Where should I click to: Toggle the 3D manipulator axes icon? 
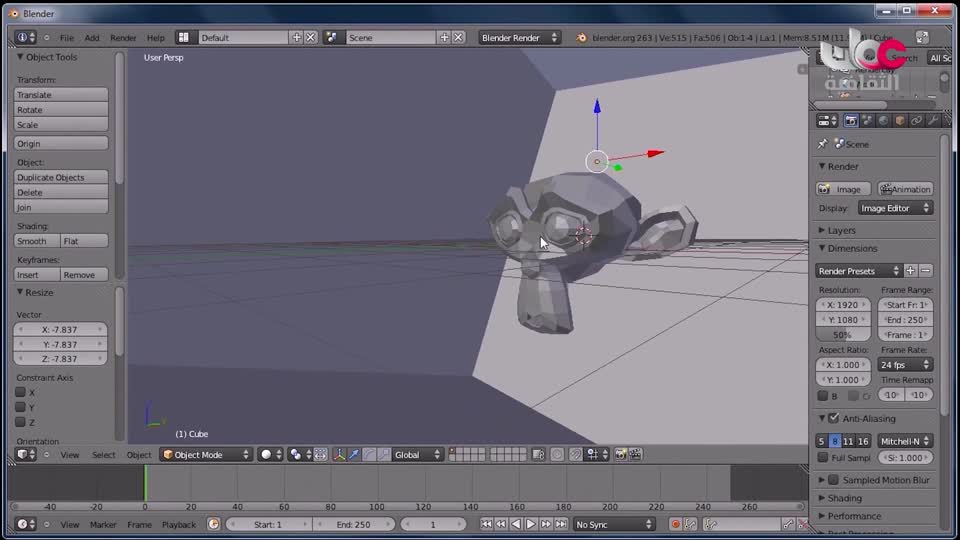tap(339, 454)
